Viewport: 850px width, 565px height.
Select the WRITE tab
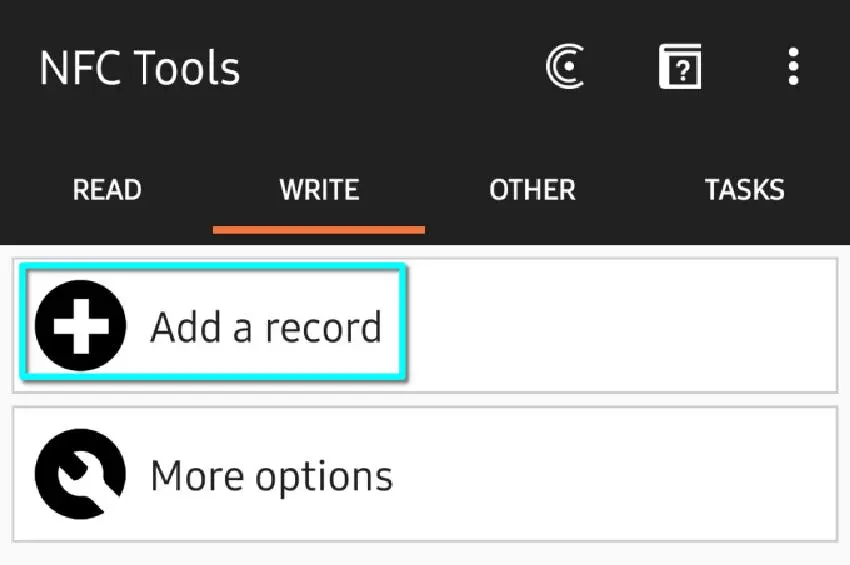(x=319, y=190)
